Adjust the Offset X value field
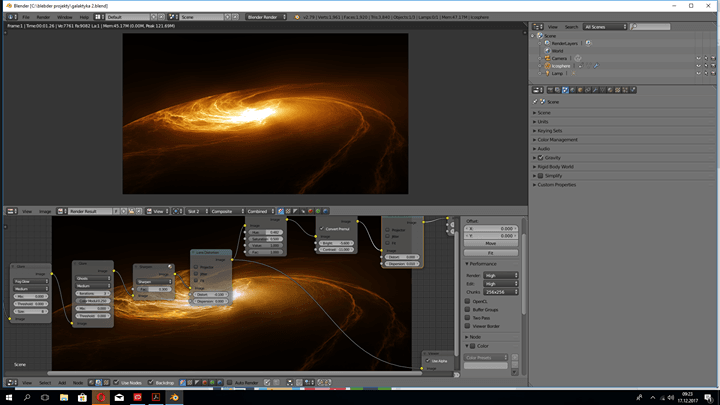Image resolution: width=720 pixels, height=405 pixels. (491, 228)
